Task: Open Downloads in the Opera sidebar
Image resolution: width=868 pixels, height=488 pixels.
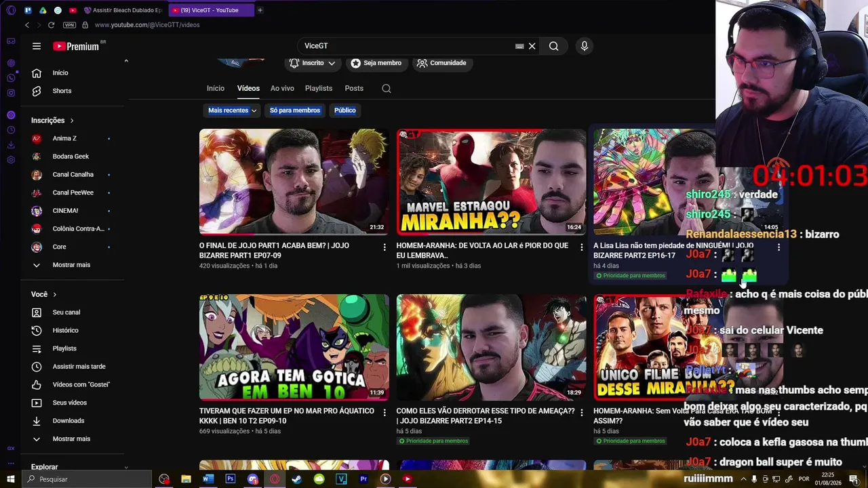Action: coord(11,145)
